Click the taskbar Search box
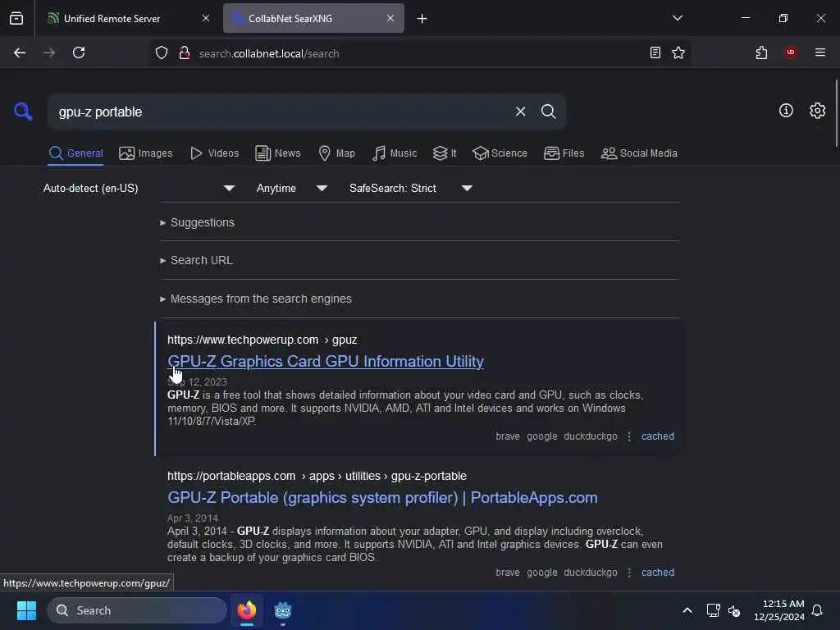 [x=137, y=610]
